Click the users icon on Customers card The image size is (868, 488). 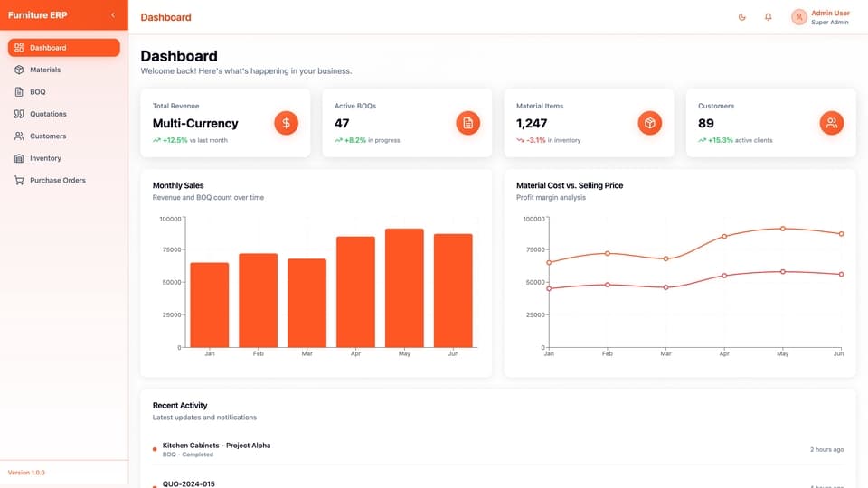pyautogui.click(x=832, y=123)
